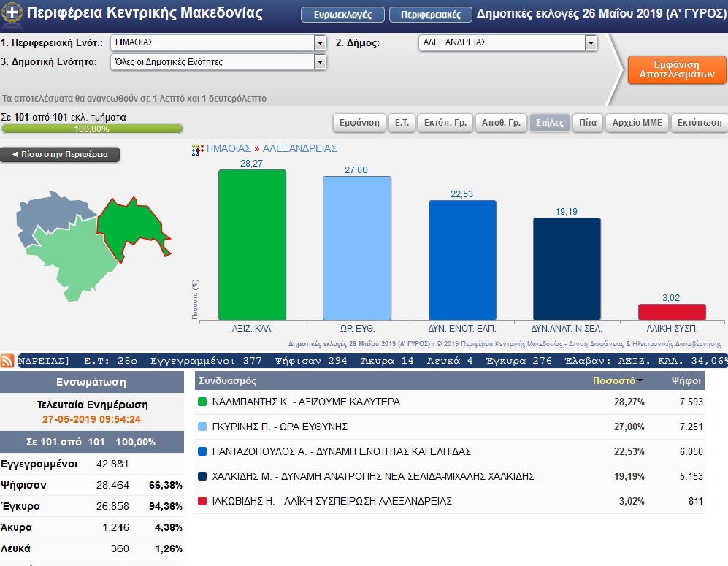Click the Δημοτικές εκλογές 26 Μαΐου 2019 heading
Image resolution: width=728 pixels, height=566 pixels.
point(602,13)
